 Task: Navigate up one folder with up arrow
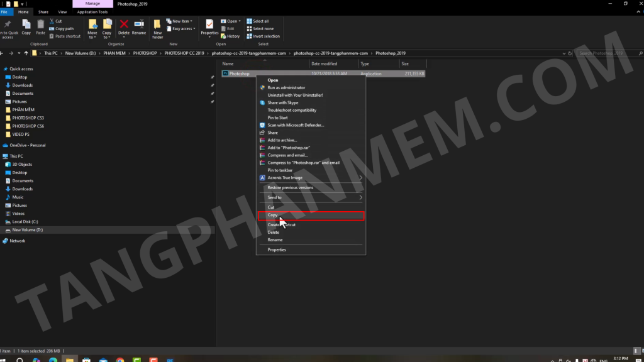point(25,53)
